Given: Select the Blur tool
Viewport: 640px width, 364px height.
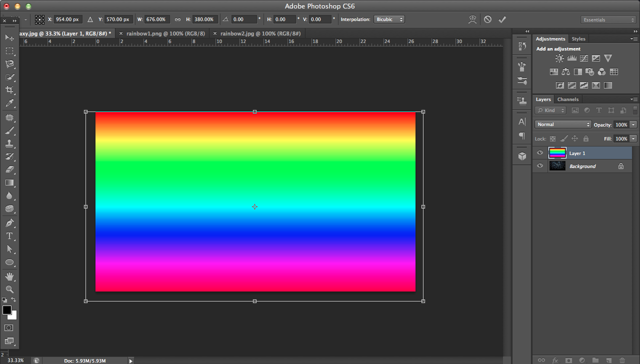Looking at the screenshot, I should pos(9,195).
